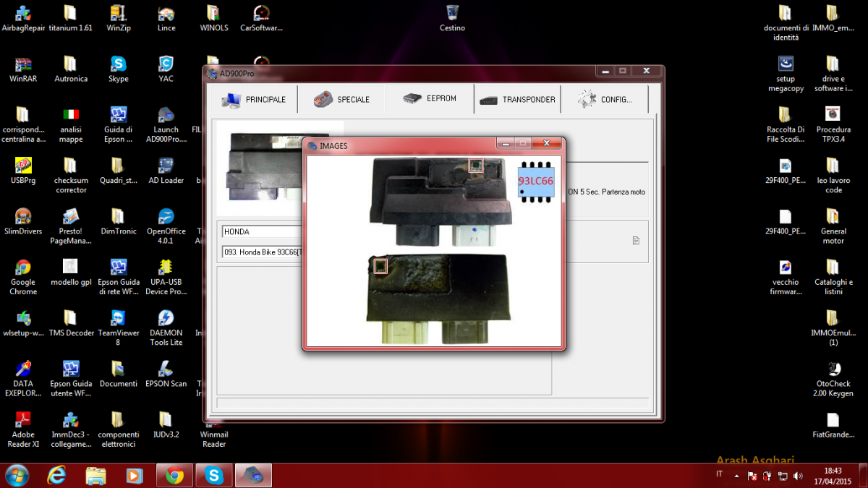The width and height of the screenshot is (868, 488).
Task: Click the IT language indicator
Action: 719,474
